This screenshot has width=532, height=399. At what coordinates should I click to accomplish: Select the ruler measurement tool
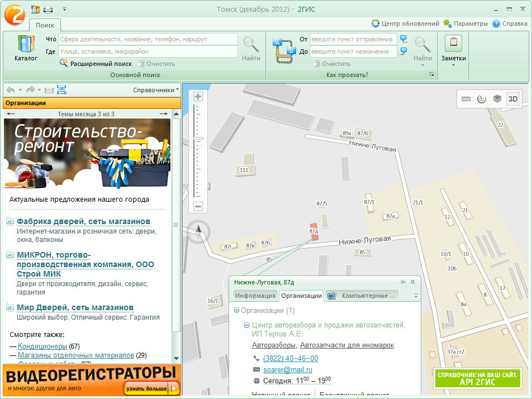[466, 99]
